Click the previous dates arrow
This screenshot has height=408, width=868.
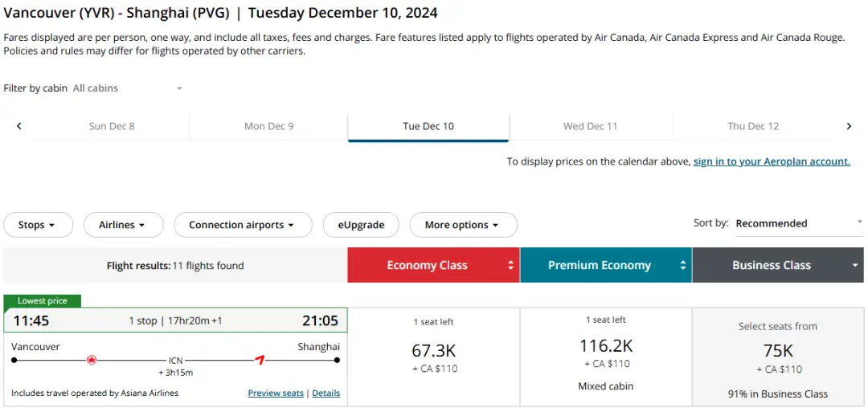[19, 126]
